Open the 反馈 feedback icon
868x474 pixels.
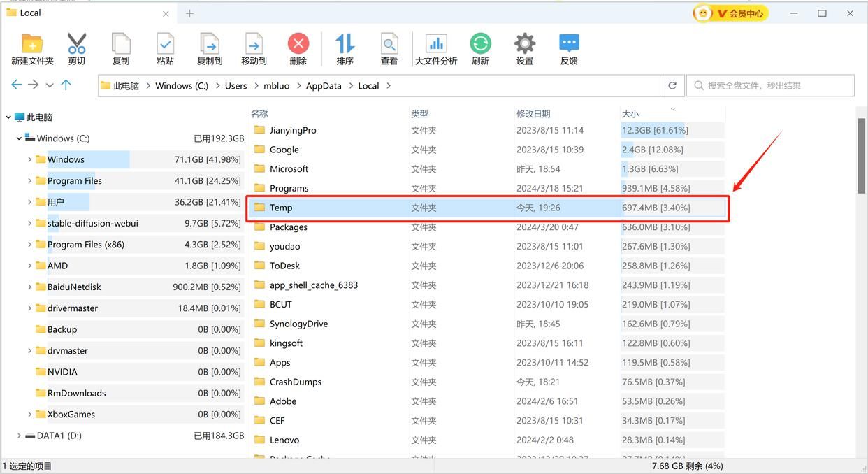pos(569,44)
